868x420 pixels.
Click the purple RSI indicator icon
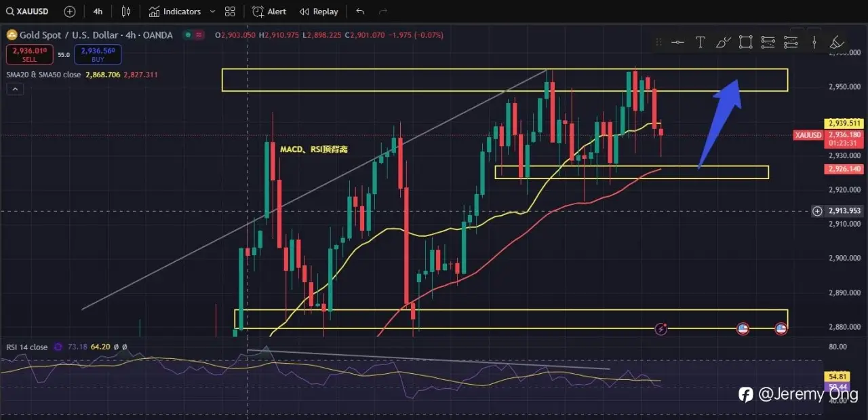click(x=58, y=347)
